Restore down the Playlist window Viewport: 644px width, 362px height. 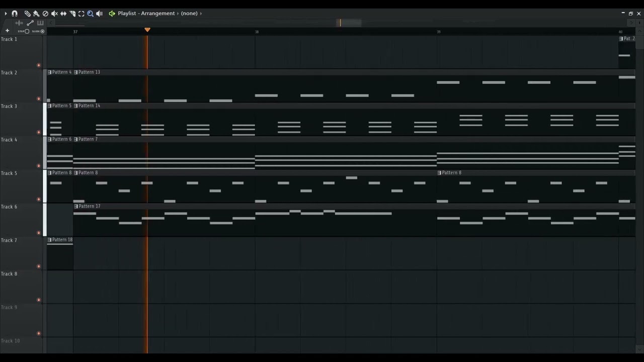coord(631,14)
